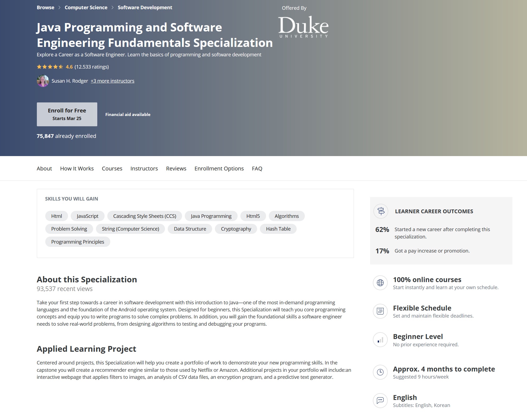527x420 pixels.
Task: Click Approx. 4 months to complete text
Action: pos(444,369)
